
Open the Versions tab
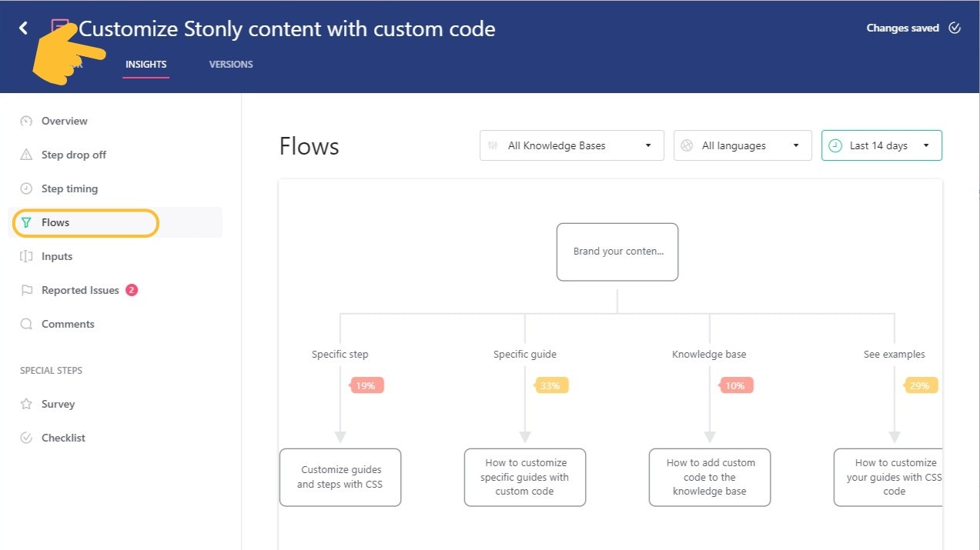pos(231,65)
